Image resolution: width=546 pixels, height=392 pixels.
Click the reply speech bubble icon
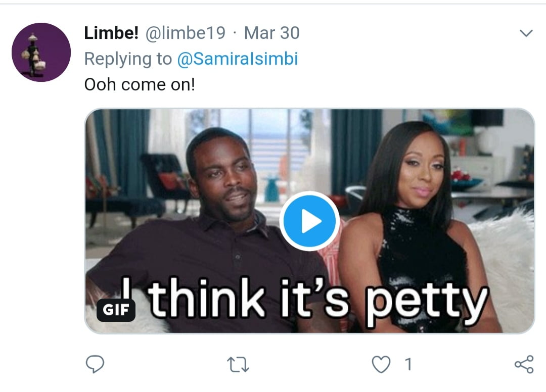coord(95,364)
